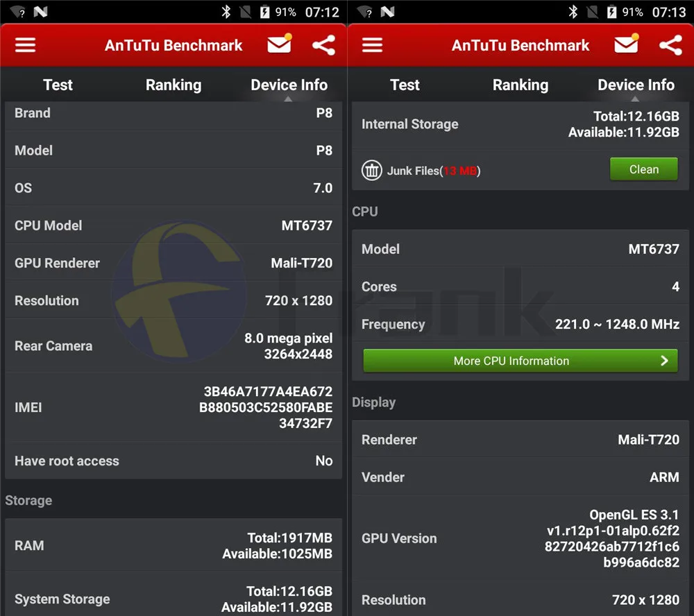Tap Android N notification icon in right screenshot
This screenshot has height=616, width=694.
point(387,12)
